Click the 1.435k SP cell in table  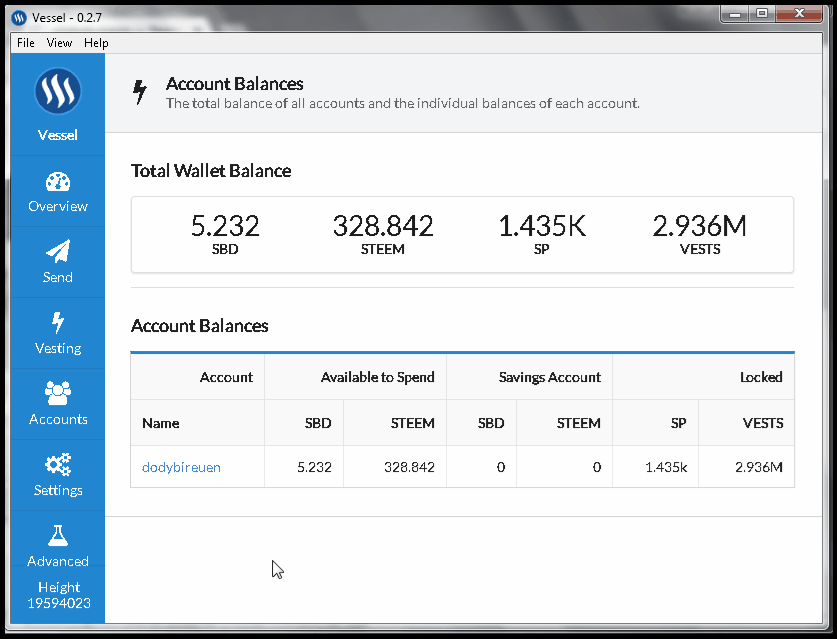(x=656, y=467)
